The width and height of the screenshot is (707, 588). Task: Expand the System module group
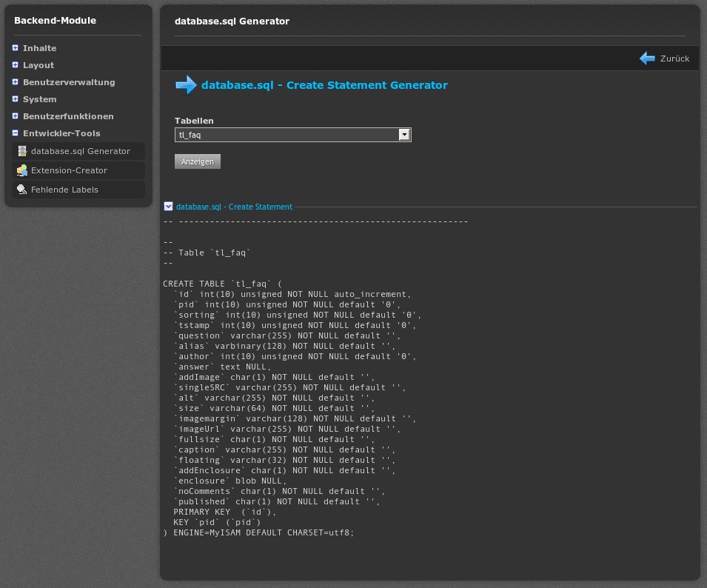[16, 99]
